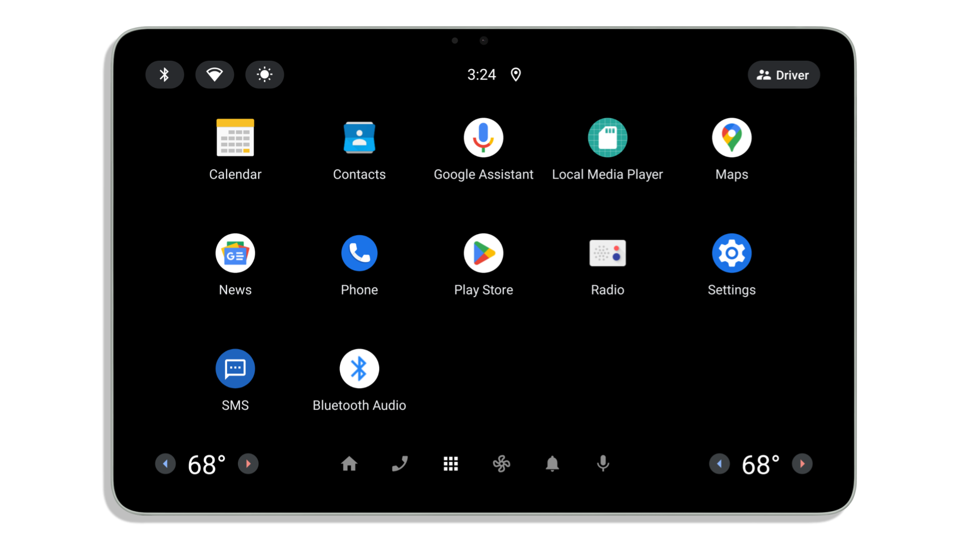Toggle Bluetooth on or off
Viewport: 980px width, 551px height.
(x=165, y=74)
